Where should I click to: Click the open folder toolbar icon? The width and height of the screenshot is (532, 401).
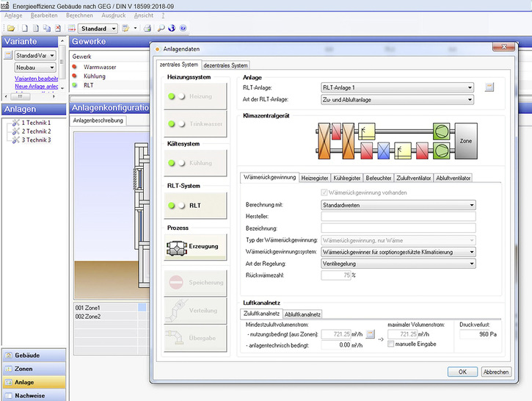11,29
